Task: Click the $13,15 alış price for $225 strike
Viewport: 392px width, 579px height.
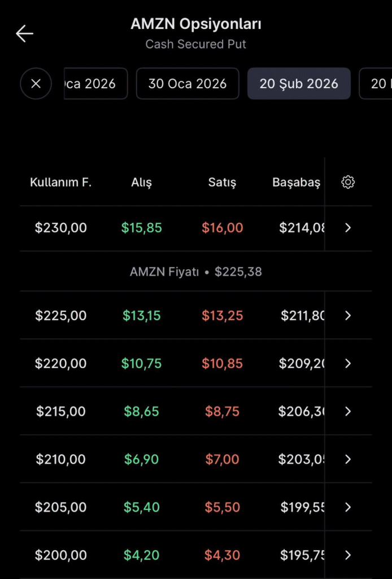Action: coord(141,316)
